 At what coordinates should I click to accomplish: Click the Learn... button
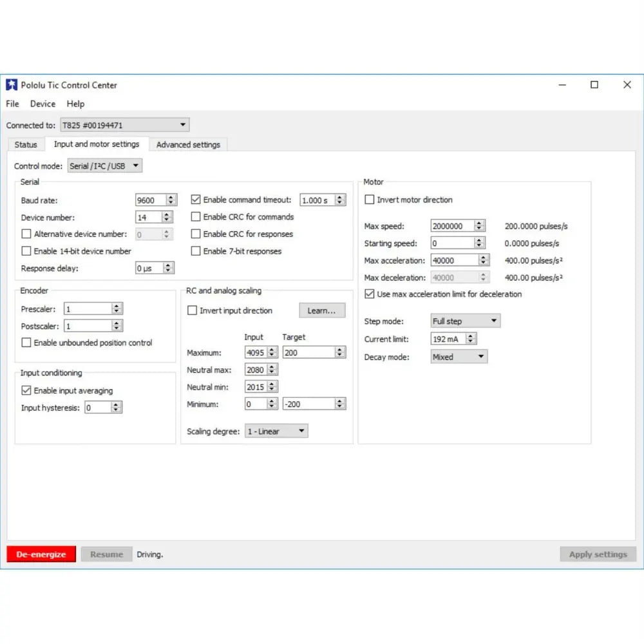(x=322, y=310)
